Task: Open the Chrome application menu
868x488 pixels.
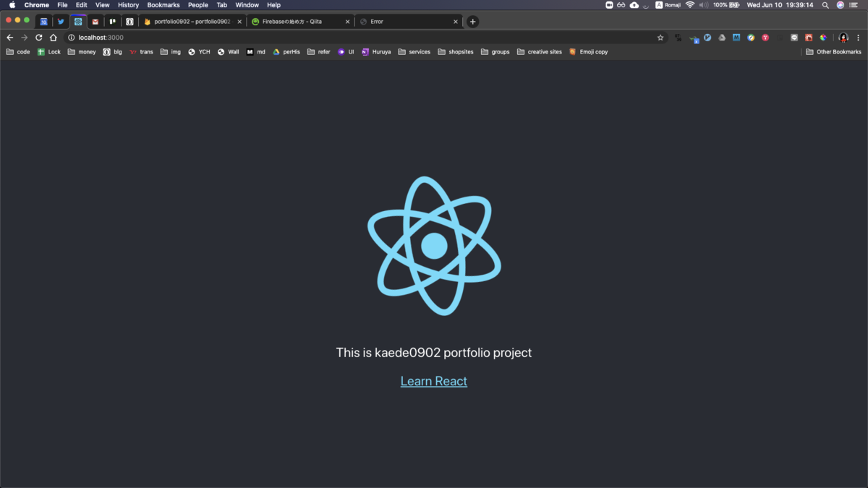Action: click(37, 5)
